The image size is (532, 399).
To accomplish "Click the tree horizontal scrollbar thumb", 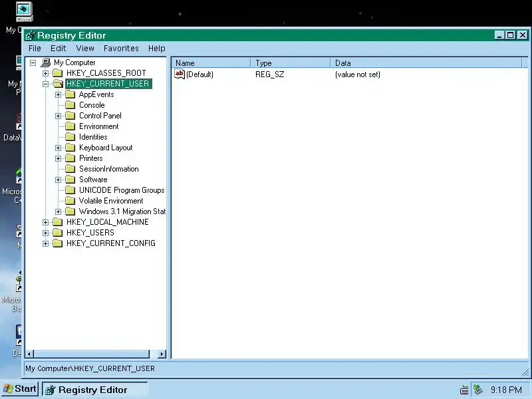I will 92,354.
